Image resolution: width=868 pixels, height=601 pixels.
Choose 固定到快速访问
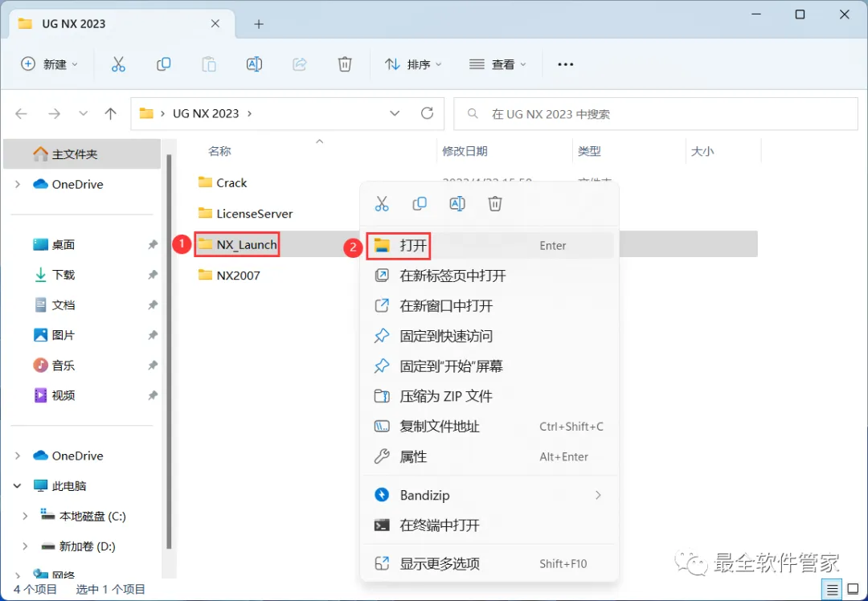pyautogui.click(x=489, y=336)
